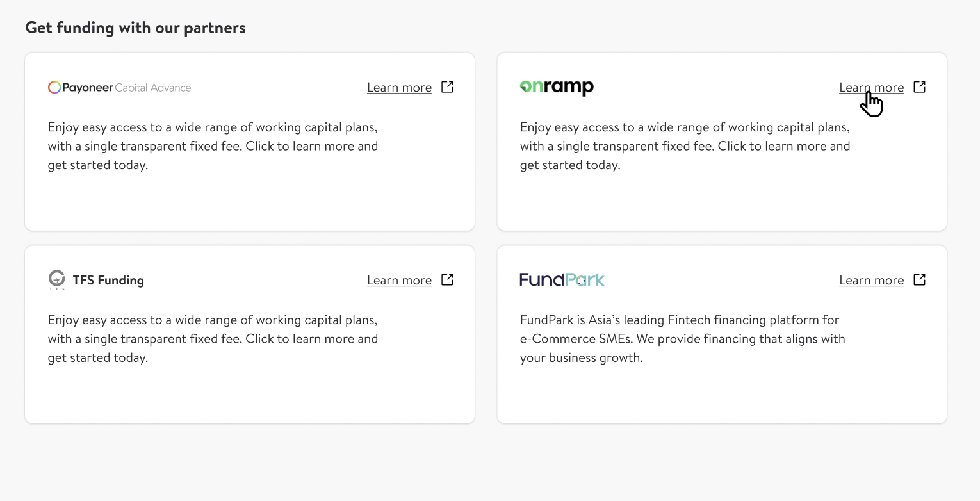The image size is (980, 501).
Task: Open external link icon for TFS Funding
Action: pos(448,280)
